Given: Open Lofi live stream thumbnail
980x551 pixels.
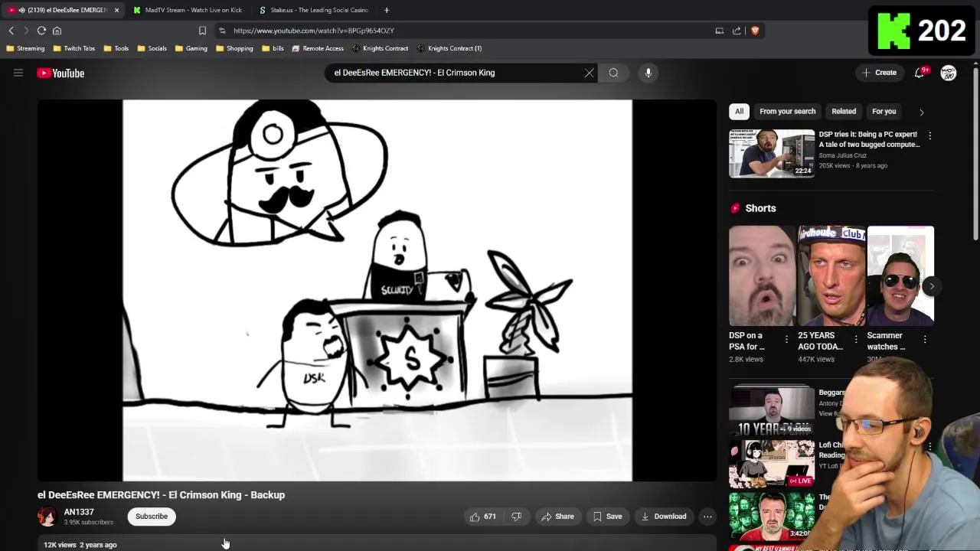Looking at the screenshot, I should tap(771, 464).
